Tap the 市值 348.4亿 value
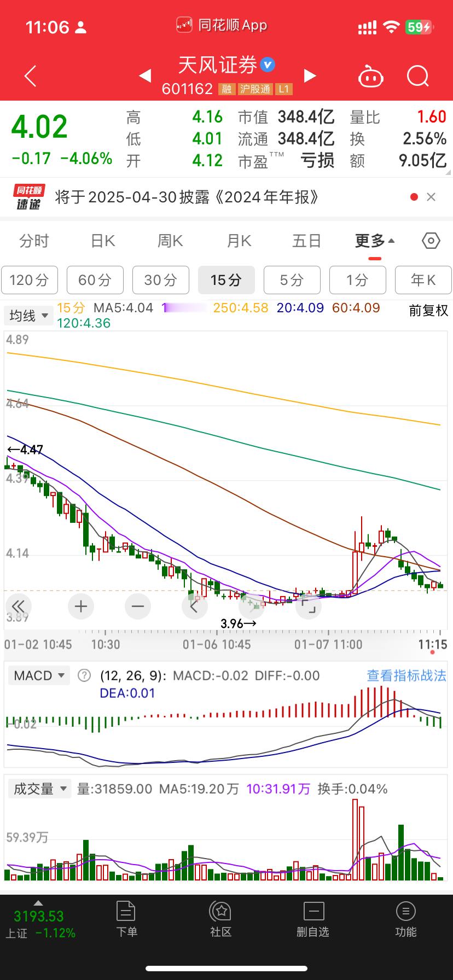 point(306,116)
